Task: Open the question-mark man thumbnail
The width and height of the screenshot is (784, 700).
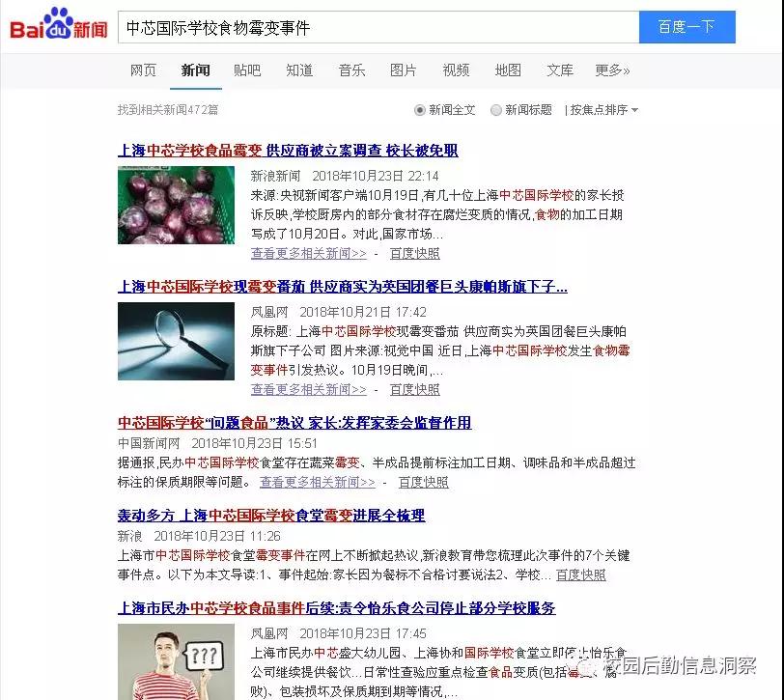Action: click(x=176, y=661)
